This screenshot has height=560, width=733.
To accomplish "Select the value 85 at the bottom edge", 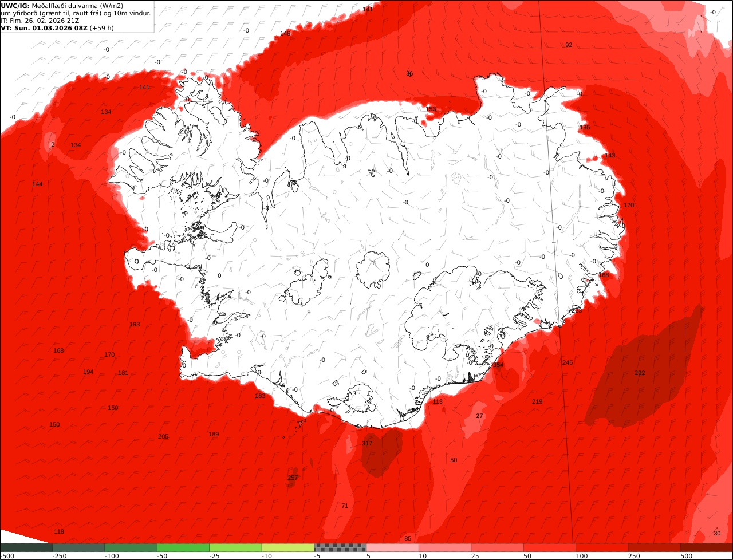I will (x=408, y=538).
